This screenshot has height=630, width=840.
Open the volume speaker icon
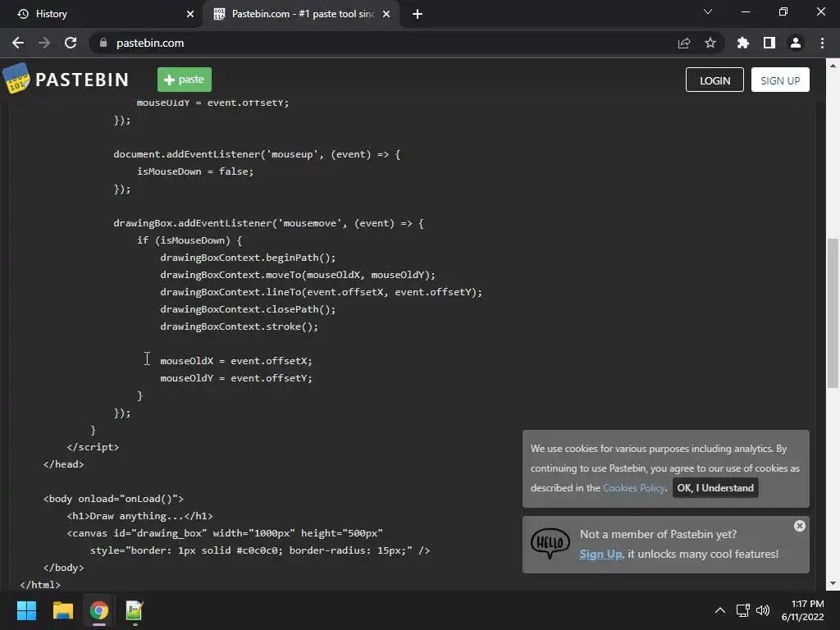click(x=763, y=610)
